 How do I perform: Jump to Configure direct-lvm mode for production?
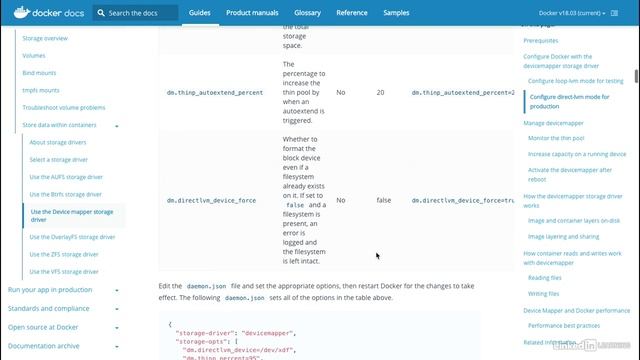pyautogui.click(x=569, y=102)
